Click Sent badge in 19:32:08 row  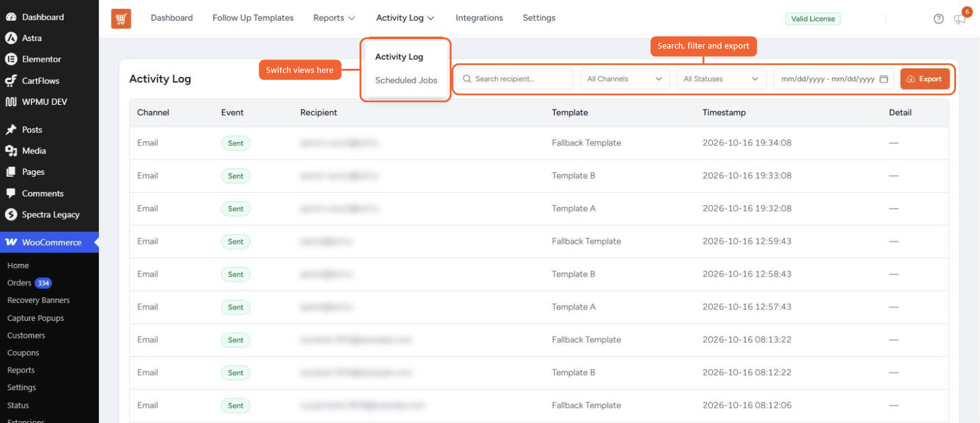pyautogui.click(x=236, y=209)
